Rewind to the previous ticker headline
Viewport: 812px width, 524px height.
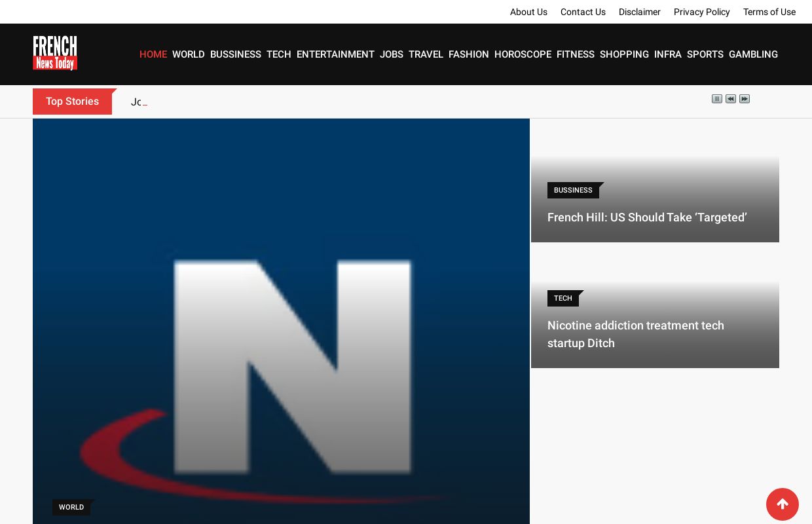tap(731, 99)
